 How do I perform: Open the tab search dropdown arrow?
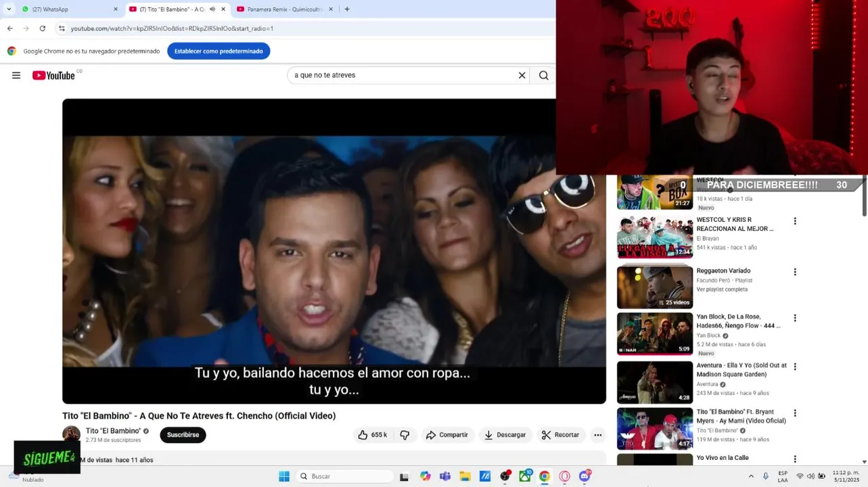9,9
